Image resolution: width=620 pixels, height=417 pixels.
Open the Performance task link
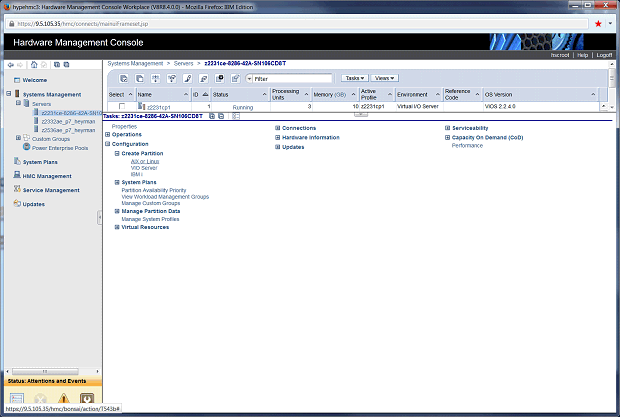[x=467, y=145]
